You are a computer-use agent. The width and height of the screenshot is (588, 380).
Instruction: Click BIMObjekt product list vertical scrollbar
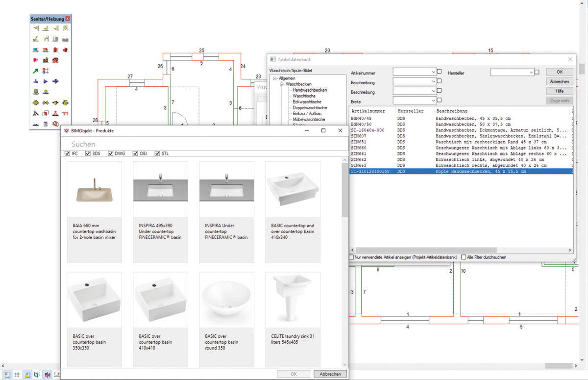tap(345, 190)
